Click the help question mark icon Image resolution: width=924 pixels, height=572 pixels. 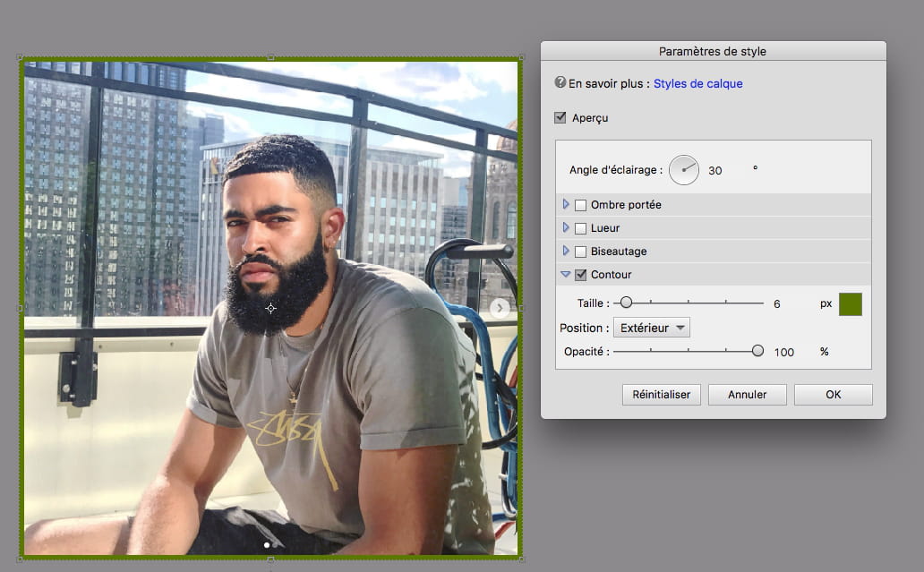coord(560,82)
